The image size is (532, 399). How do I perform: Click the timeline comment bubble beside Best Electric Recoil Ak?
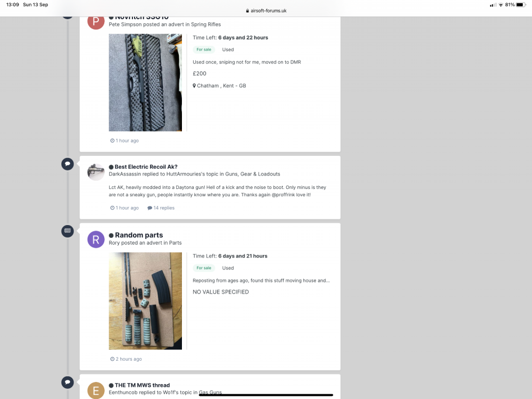(68, 164)
